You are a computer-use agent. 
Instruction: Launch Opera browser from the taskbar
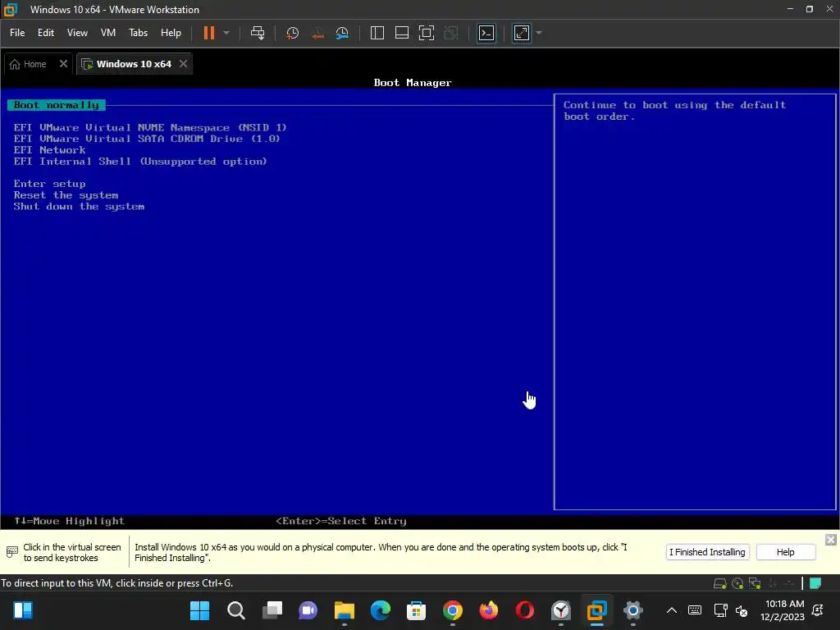[524, 610]
